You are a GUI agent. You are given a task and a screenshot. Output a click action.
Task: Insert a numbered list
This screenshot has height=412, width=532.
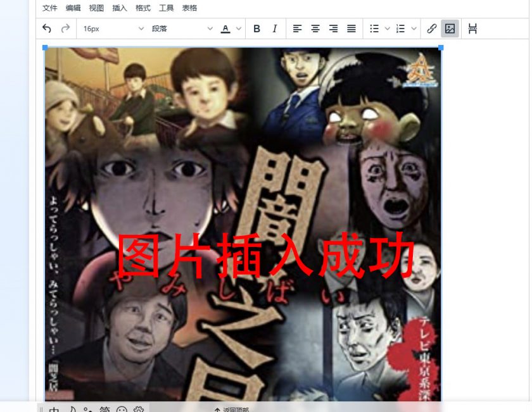click(x=401, y=29)
